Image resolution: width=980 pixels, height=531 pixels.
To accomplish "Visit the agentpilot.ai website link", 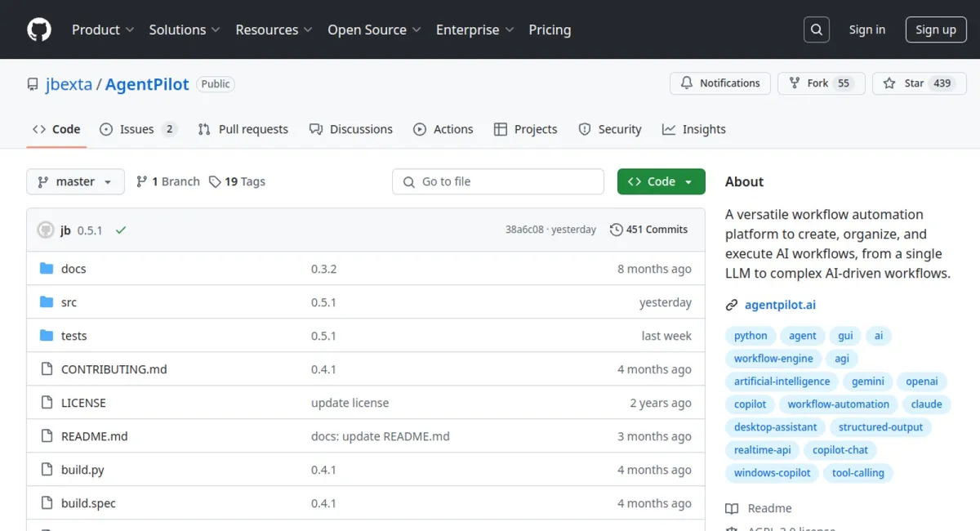I will click(780, 306).
